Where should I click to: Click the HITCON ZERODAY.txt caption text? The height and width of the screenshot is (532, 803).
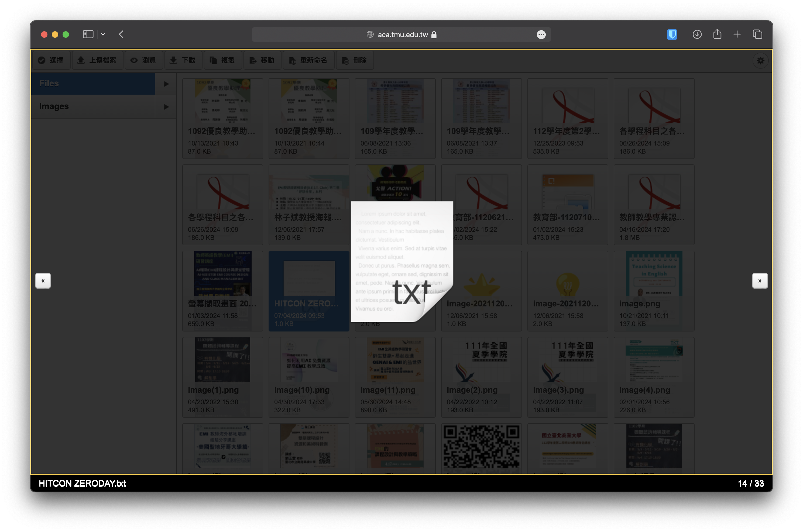tap(82, 483)
